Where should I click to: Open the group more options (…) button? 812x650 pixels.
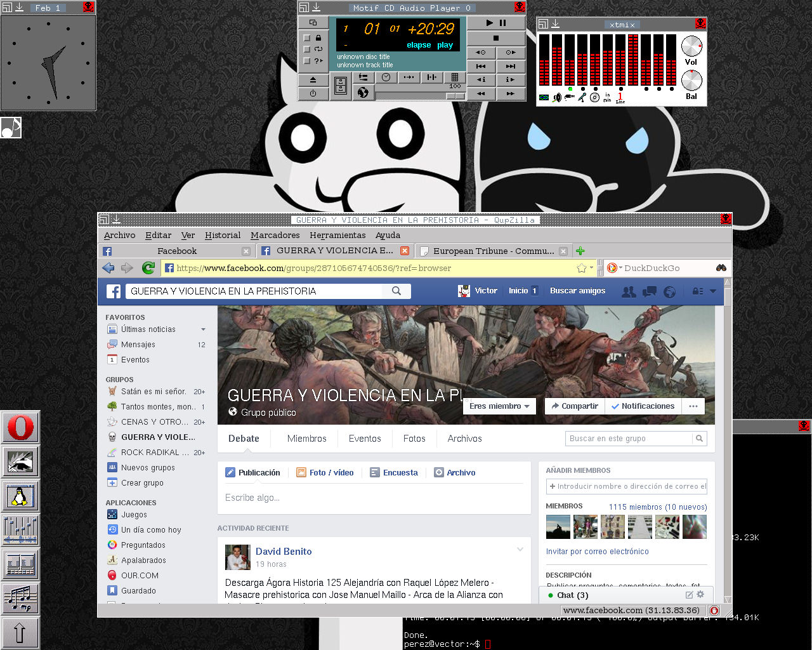coord(693,406)
